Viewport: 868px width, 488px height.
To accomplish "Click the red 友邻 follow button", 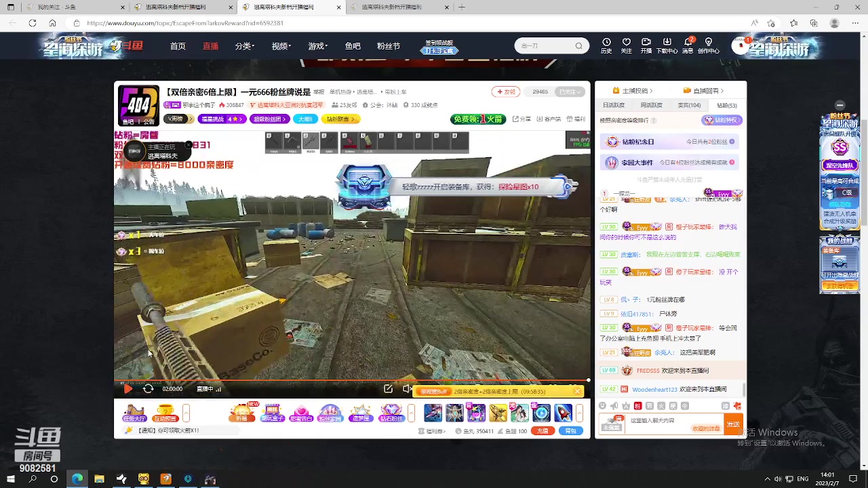I will pyautogui.click(x=507, y=91).
